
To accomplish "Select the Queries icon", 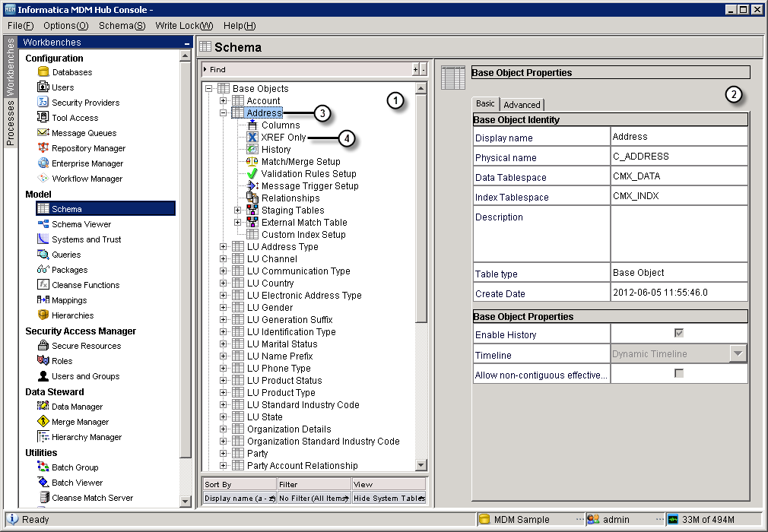I will pyautogui.click(x=43, y=254).
